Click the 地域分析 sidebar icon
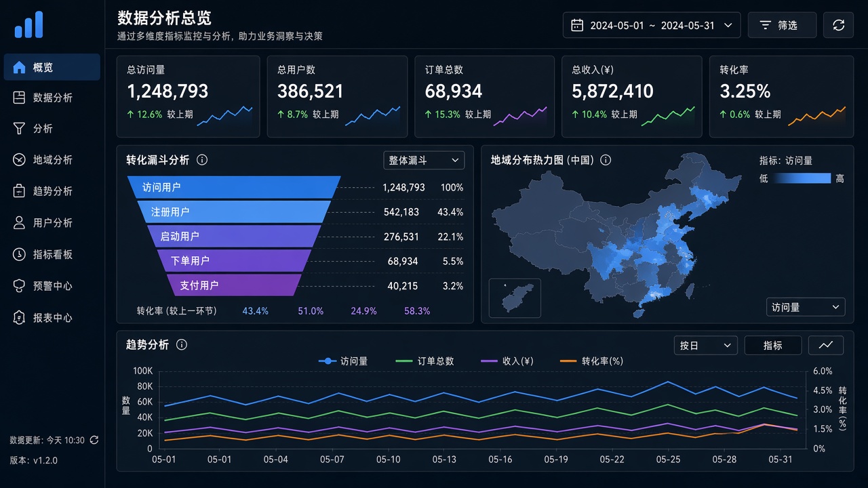Viewport: 868px width, 488px height. pyautogui.click(x=19, y=160)
